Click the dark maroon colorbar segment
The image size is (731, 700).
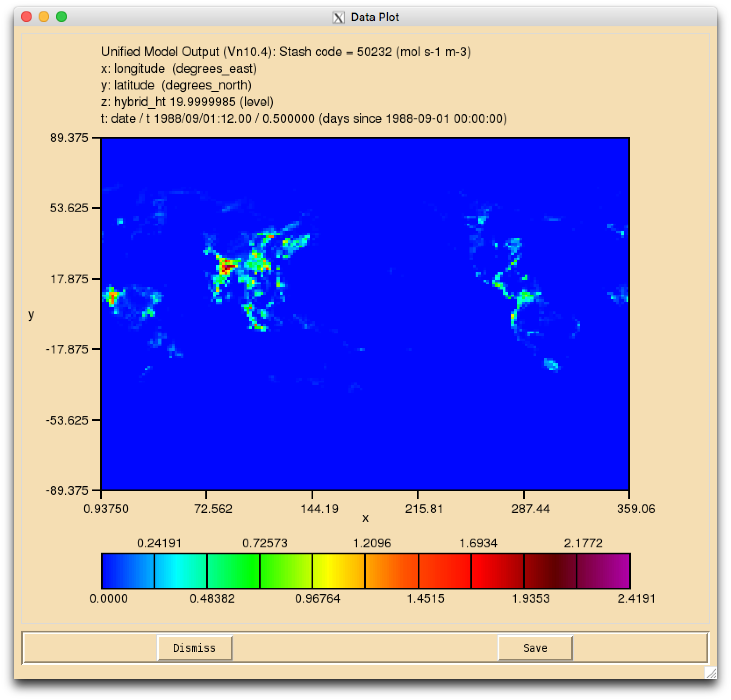(x=550, y=571)
